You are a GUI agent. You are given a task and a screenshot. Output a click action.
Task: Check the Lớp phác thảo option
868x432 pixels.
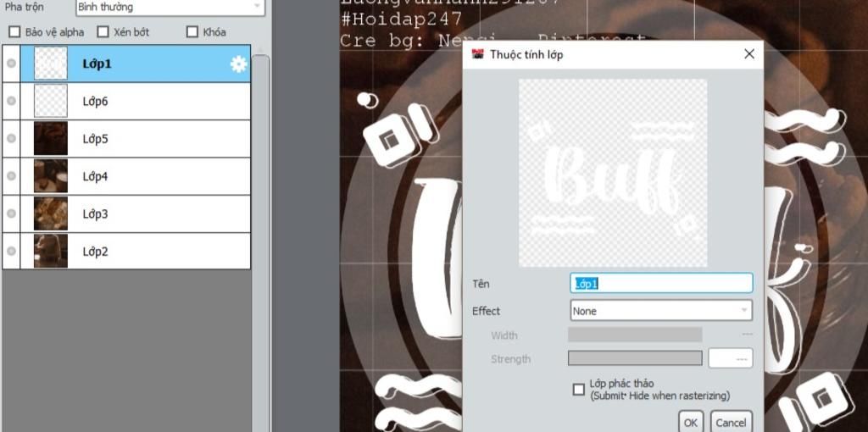tap(578, 390)
